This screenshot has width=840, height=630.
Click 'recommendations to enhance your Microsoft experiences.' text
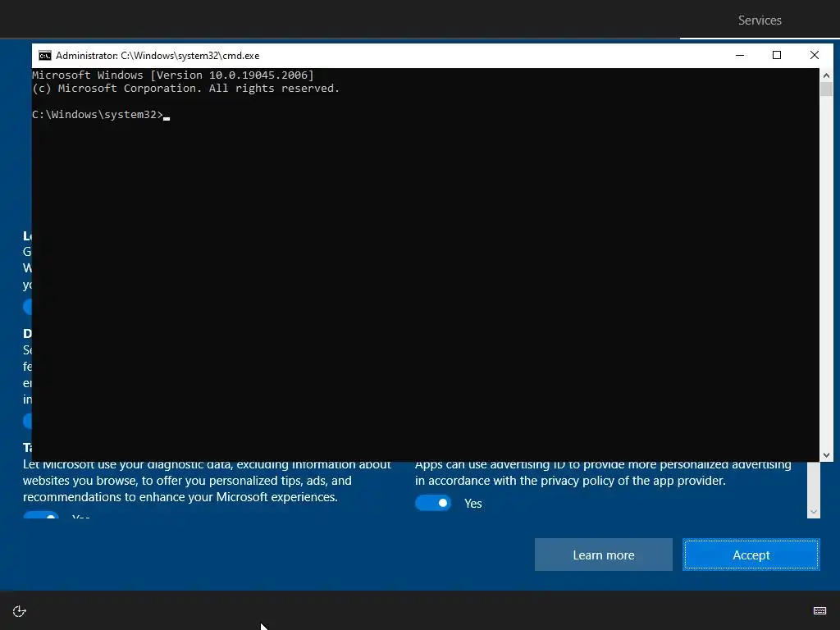pos(180,497)
